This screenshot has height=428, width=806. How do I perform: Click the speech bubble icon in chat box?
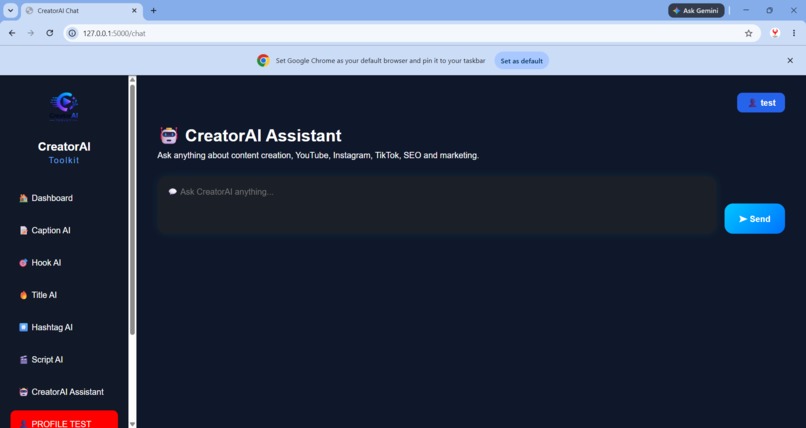click(x=173, y=192)
